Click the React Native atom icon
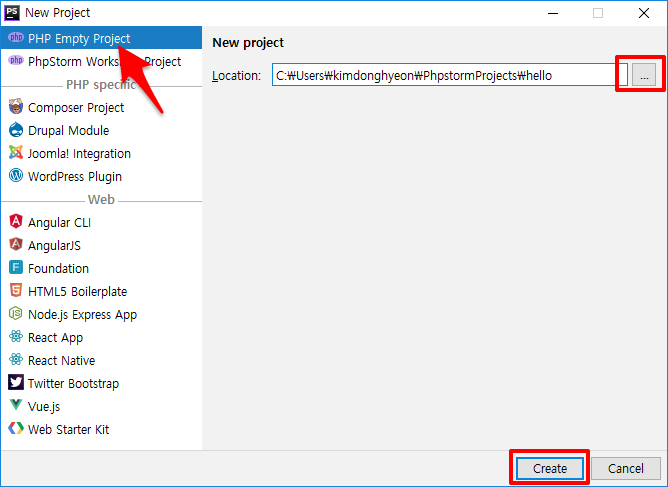The width and height of the screenshot is (668, 487). coord(16,360)
